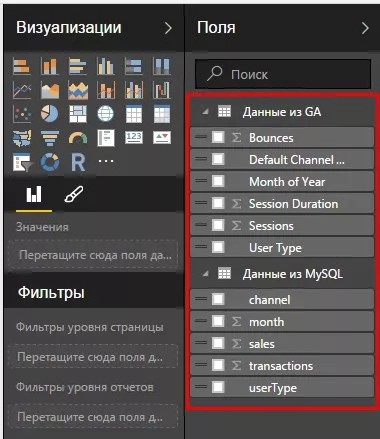380x439 pixels.
Task: Open the format paintbrush tab
Action: click(x=74, y=194)
